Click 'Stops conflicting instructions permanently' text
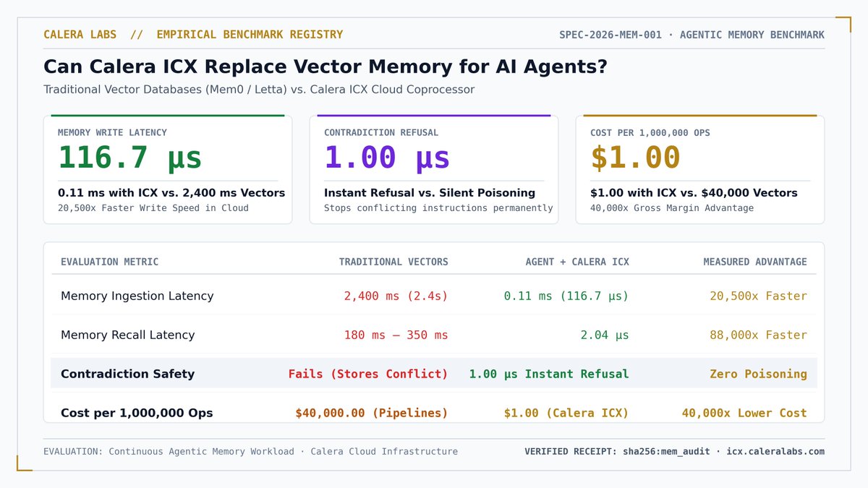Image resolution: width=868 pixels, height=488 pixels. click(x=438, y=208)
